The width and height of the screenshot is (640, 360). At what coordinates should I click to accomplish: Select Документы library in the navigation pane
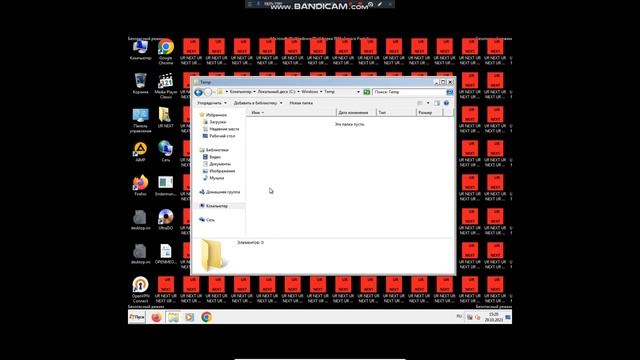click(217, 164)
